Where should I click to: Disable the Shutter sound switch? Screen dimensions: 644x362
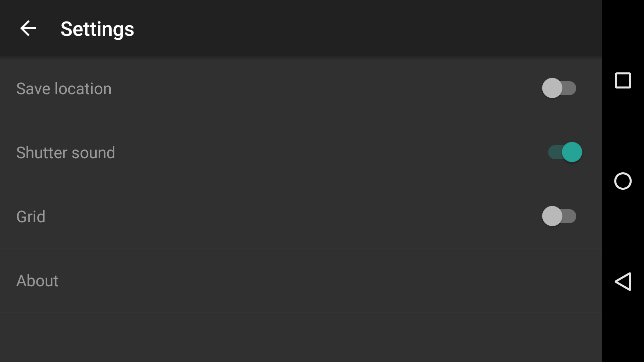[565, 152]
